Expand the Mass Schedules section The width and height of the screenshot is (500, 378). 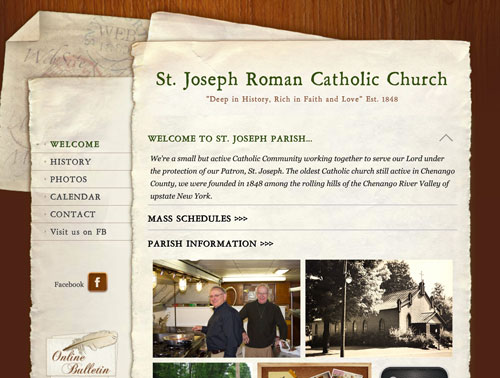(197, 219)
